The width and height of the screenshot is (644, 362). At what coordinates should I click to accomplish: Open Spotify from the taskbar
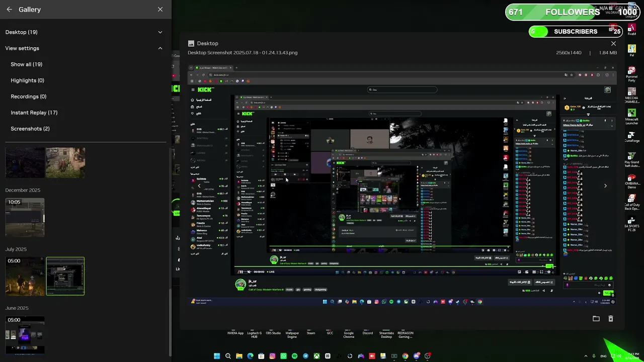(294, 356)
